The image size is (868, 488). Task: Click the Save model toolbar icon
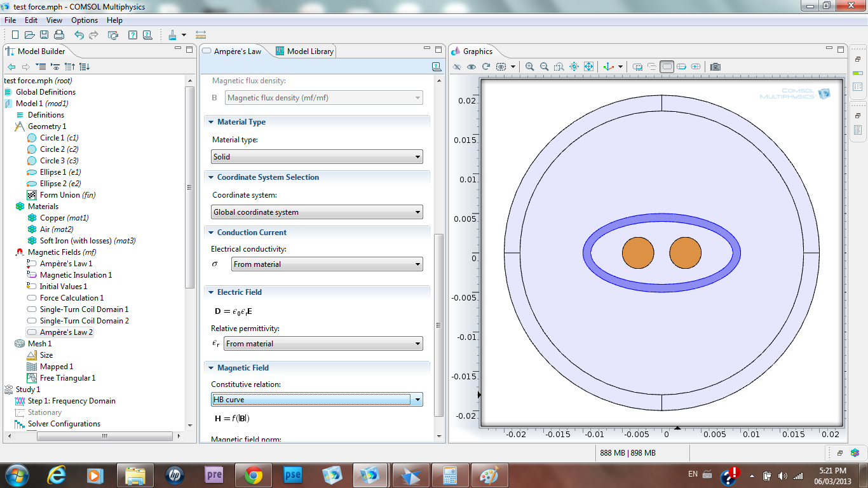pyautogui.click(x=44, y=35)
